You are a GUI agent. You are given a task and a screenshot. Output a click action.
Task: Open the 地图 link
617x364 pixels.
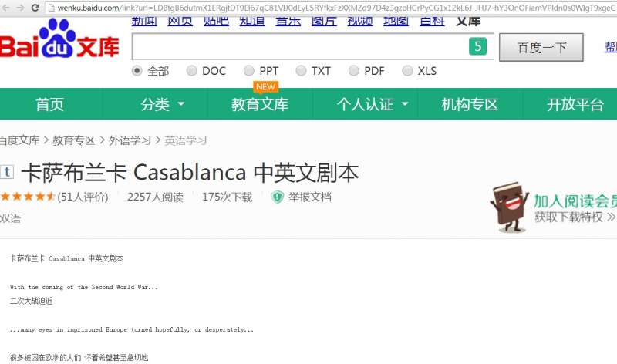tap(396, 22)
